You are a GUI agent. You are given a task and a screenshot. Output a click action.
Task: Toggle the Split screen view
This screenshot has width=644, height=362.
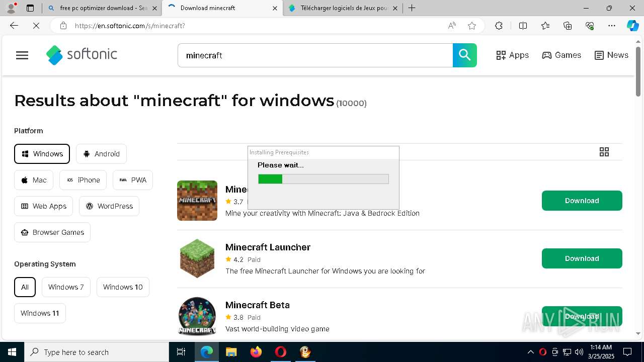click(523, 26)
